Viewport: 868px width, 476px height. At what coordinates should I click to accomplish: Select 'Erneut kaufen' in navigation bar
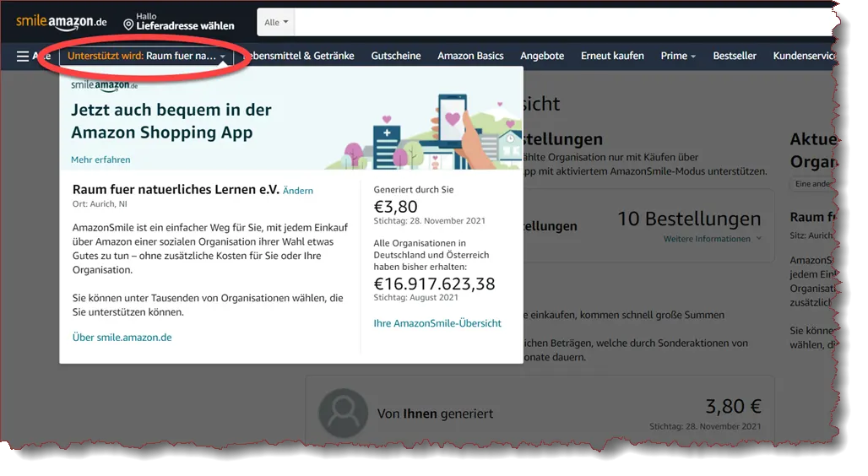click(x=612, y=56)
